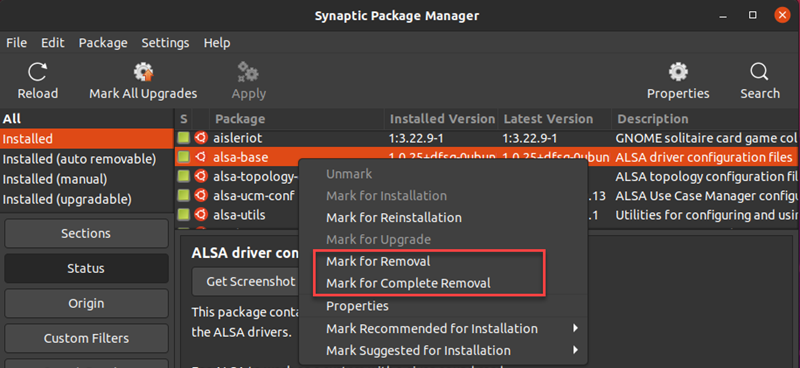Select Installed (manual) filter
Image resolution: width=800 pixels, height=368 pixels.
(87, 179)
